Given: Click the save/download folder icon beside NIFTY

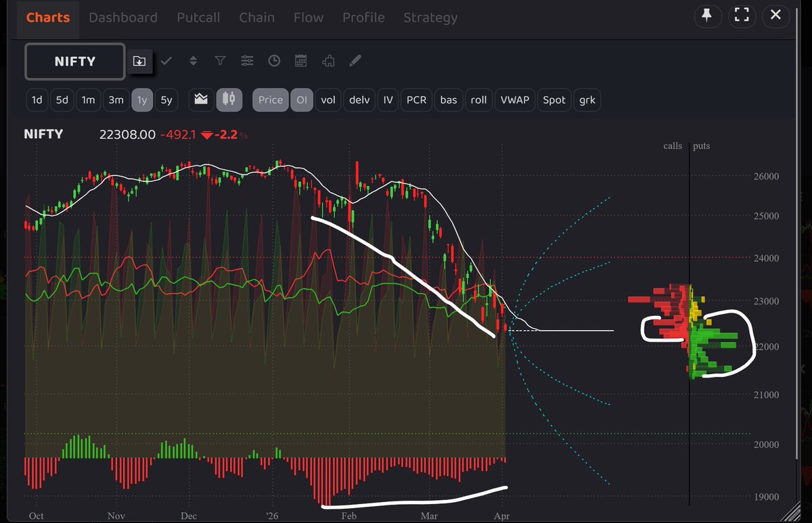Looking at the screenshot, I should click(139, 61).
